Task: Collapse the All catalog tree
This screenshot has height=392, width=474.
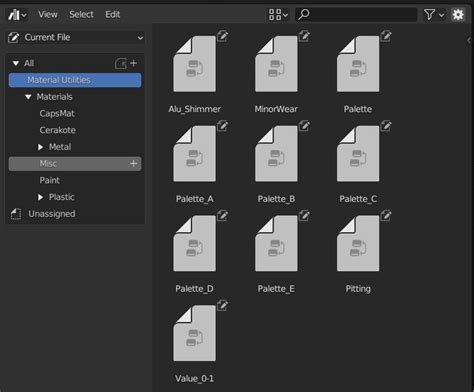Action: pyautogui.click(x=15, y=63)
